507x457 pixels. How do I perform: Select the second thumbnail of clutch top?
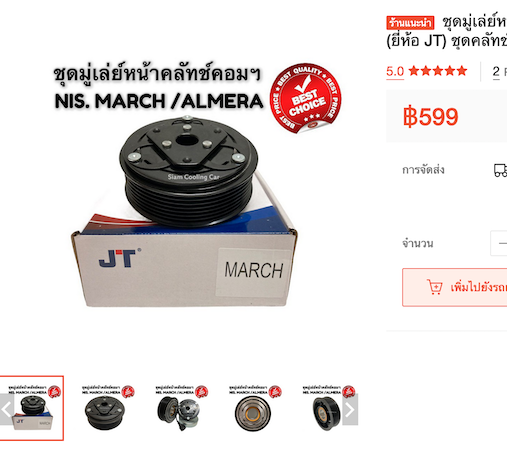pyautogui.click(x=106, y=408)
